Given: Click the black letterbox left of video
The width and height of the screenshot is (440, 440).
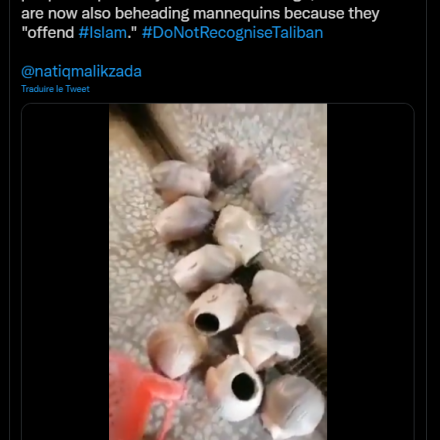Looking at the screenshot, I should [65, 272].
